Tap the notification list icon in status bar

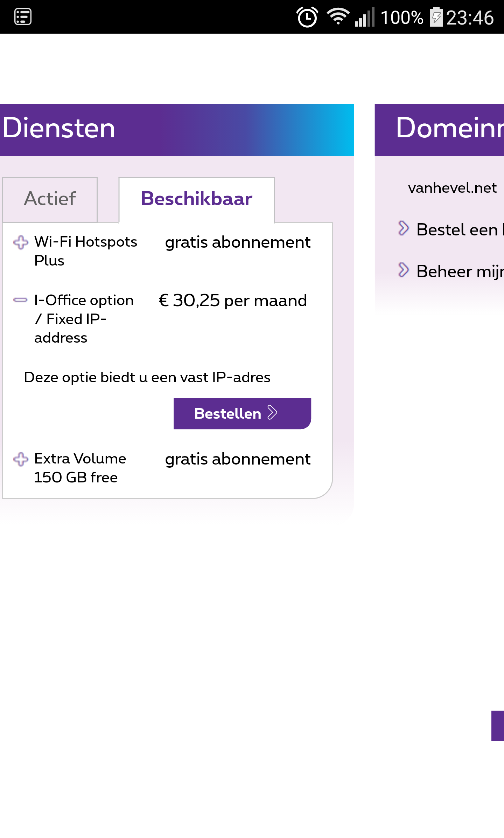point(23,17)
